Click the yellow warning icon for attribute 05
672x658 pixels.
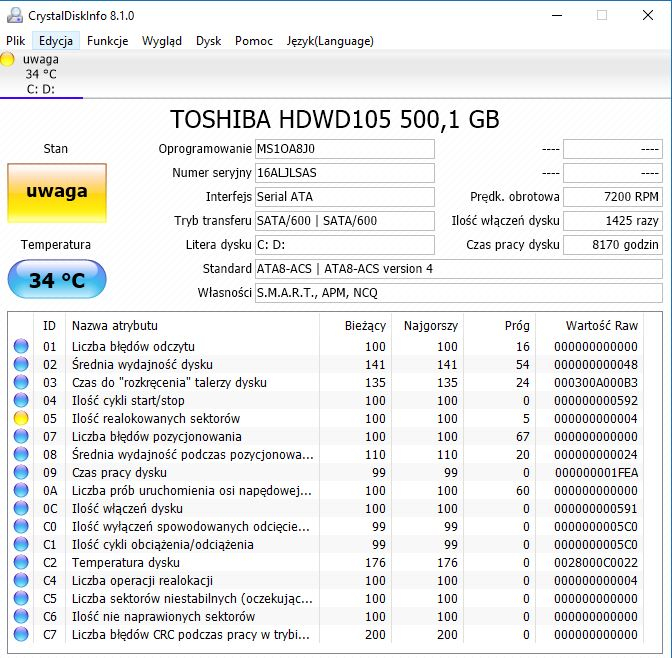point(21,418)
